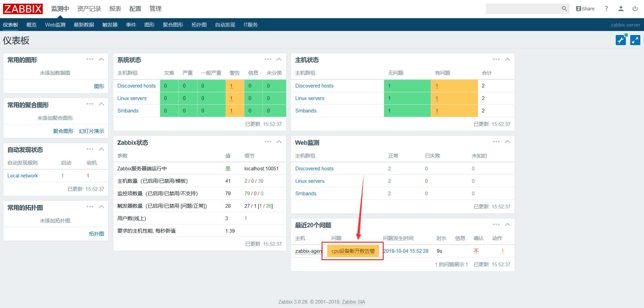Open options menu for Web监测 widget

click(496, 142)
